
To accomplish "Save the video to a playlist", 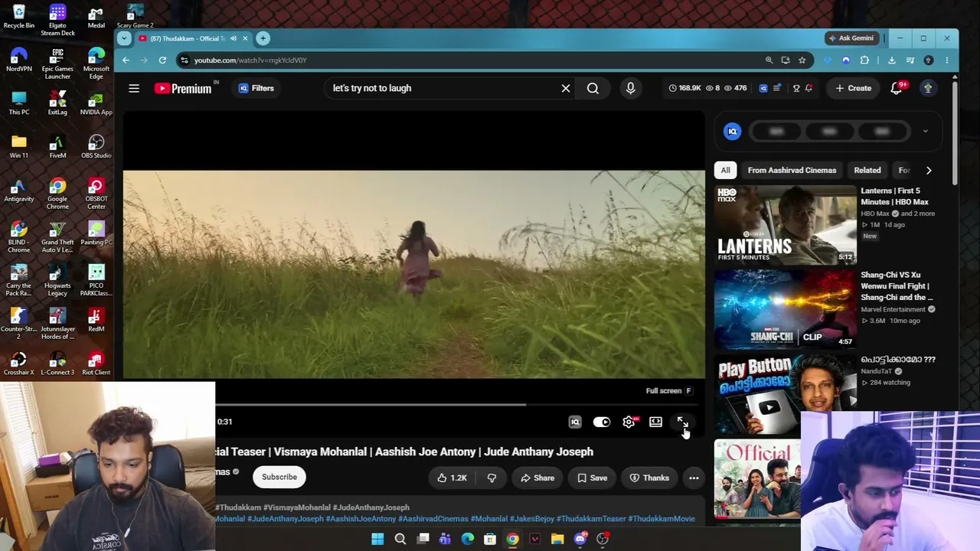I will coord(593,478).
